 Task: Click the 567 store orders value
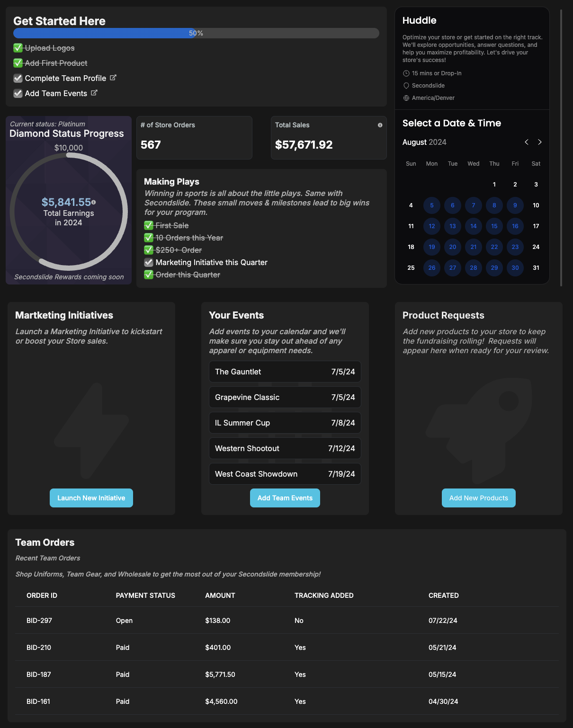(151, 145)
